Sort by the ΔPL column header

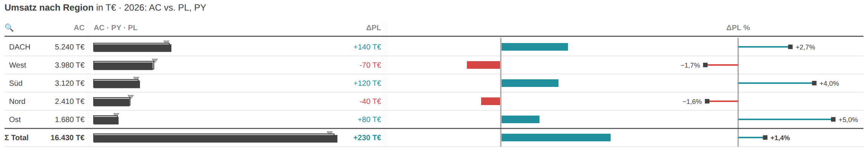374,28
